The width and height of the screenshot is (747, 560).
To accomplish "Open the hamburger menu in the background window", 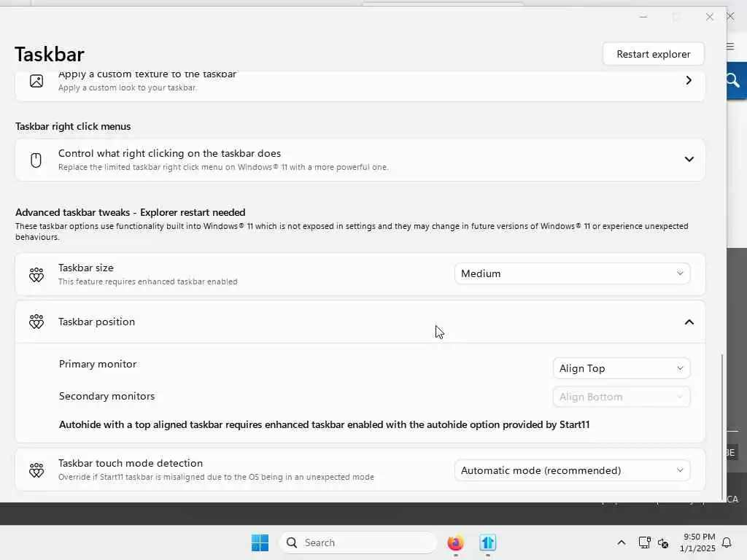I will tap(730, 47).
